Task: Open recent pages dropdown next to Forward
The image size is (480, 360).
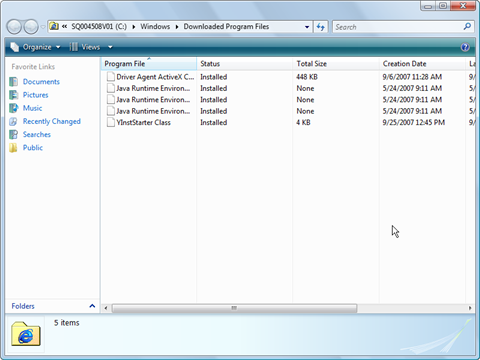Action: (43, 27)
